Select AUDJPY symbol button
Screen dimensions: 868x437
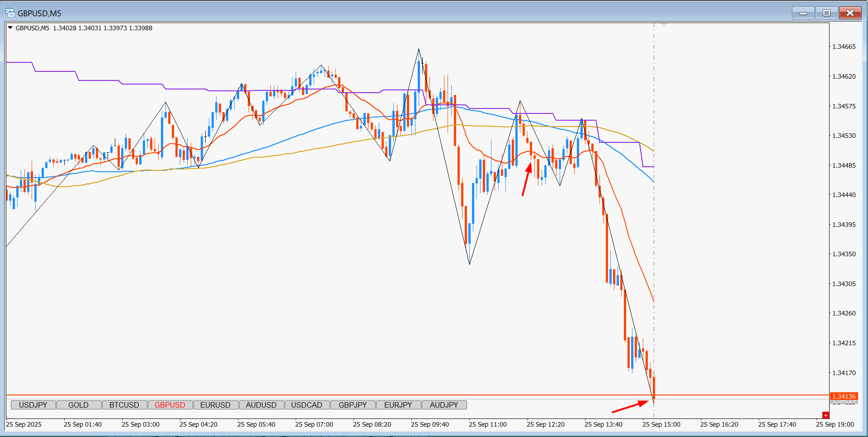[444, 405]
